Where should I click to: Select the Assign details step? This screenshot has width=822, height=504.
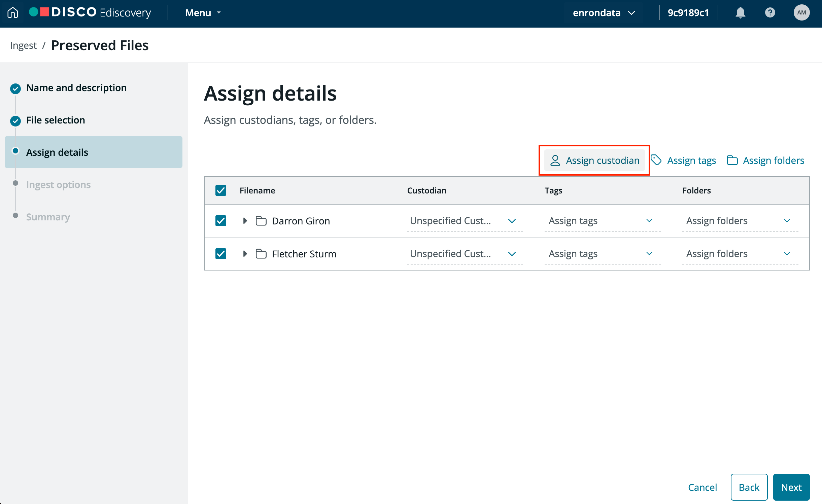click(94, 152)
